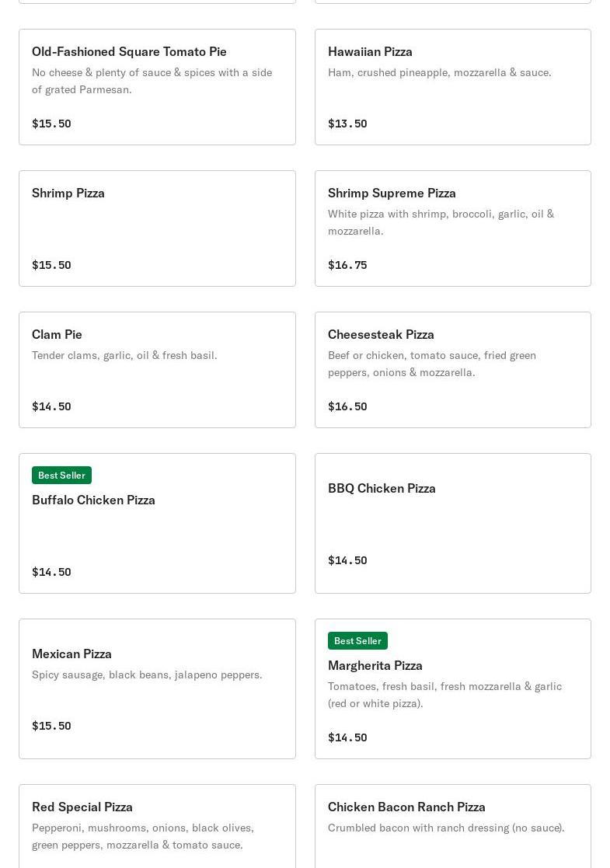This screenshot has width=610, height=868.
Task: Click the Best Seller badge on Buffalo Chicken
Action: (61, 475)
